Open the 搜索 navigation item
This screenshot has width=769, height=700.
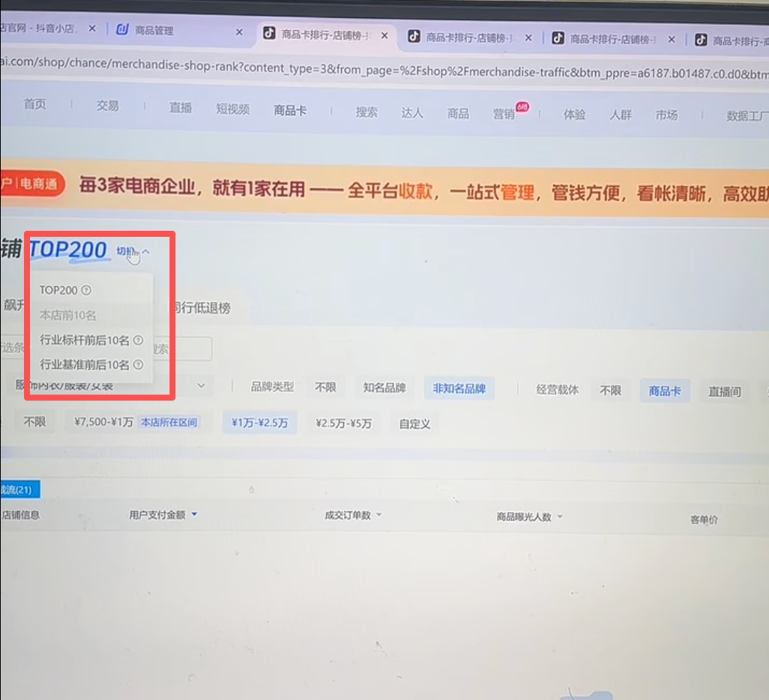click(x=367, y=112)
